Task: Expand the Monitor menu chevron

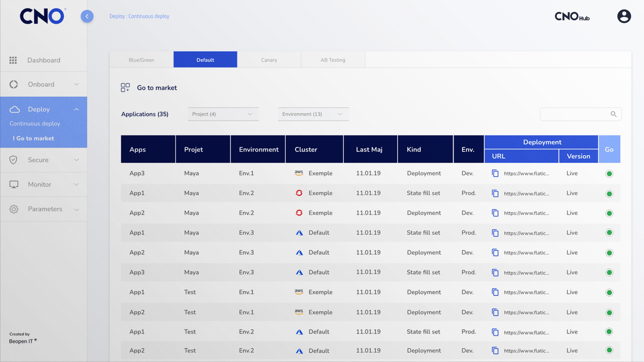Action: (76, 184)
